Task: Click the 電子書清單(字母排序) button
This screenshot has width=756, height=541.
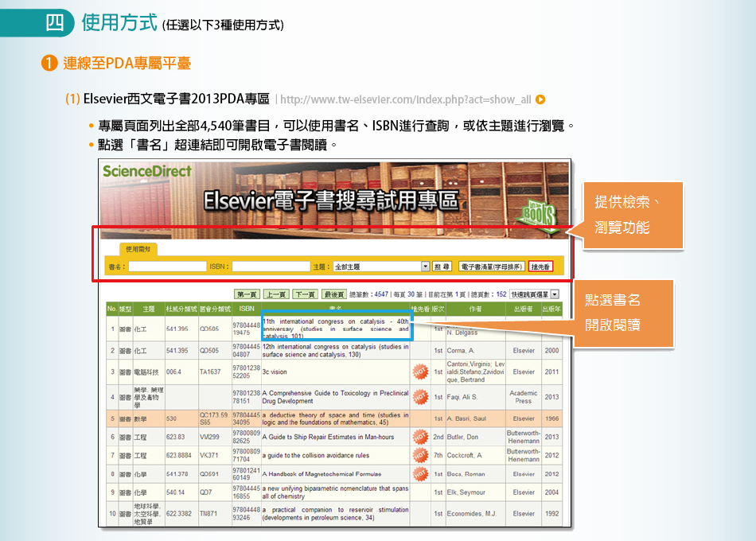Action: coord(491,267)
